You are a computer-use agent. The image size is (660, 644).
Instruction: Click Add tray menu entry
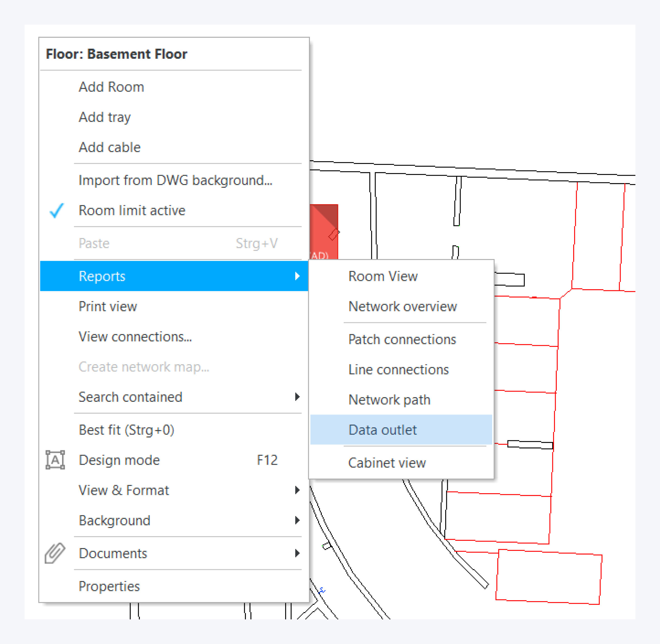pos(105,117)
